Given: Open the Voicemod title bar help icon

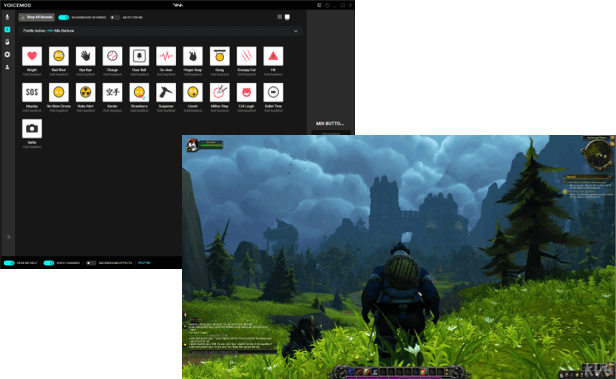Looking at the screenshot, I should 327,5.
